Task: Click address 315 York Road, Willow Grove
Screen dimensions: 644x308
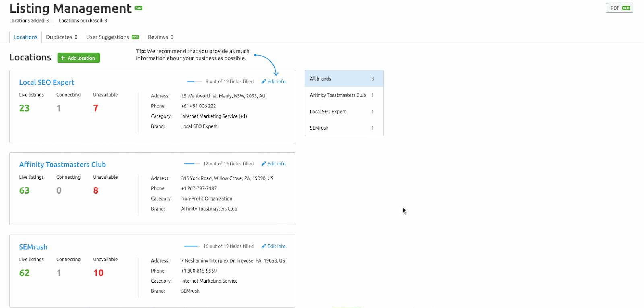Action: [227, 178]
